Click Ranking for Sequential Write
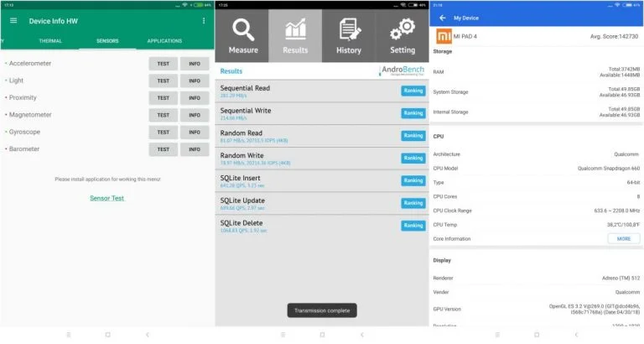Image resolution: width=644 pixels, height=344 pixels. click(x=413, y=113)
